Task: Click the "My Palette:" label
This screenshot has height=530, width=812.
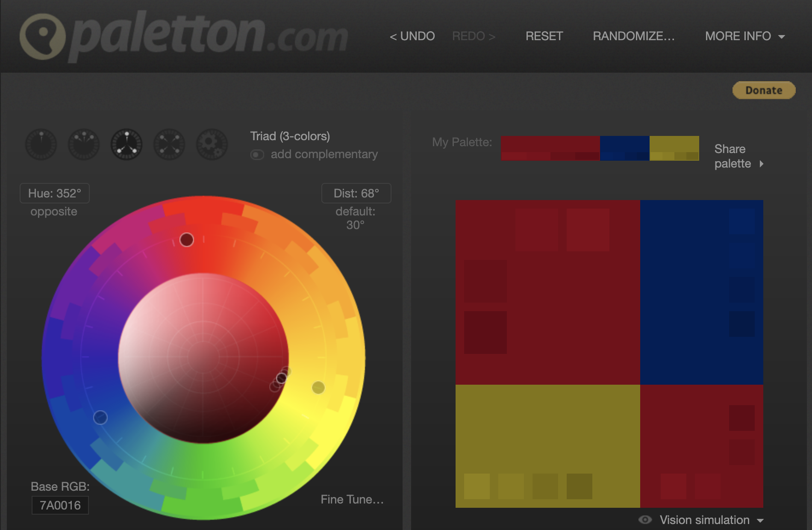Action: [462, 142]
